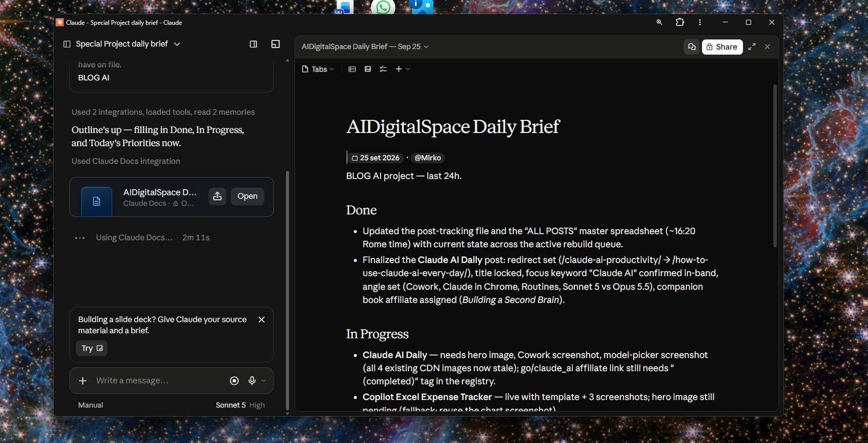Insert a checklist using toolbar icon
Viewport: 868px width, 443px height.
pyautogui.click(x=383, y=69)
